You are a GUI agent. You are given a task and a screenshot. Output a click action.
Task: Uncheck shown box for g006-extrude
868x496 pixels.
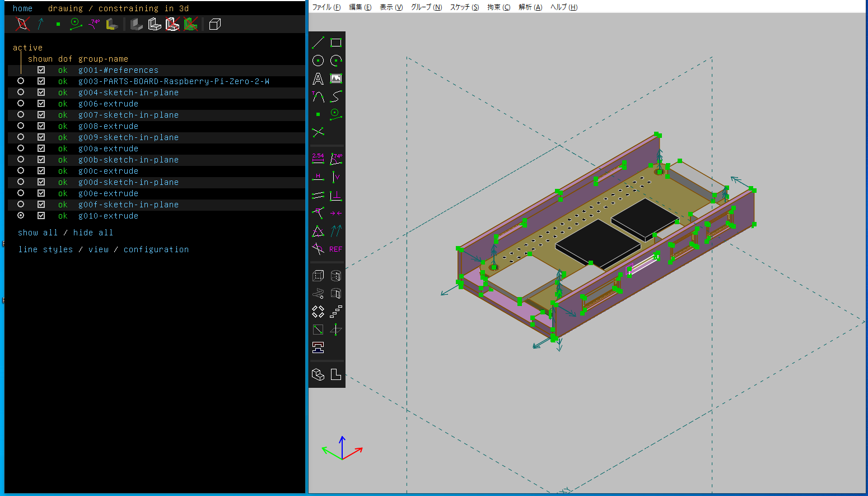[x=41, y=104]
